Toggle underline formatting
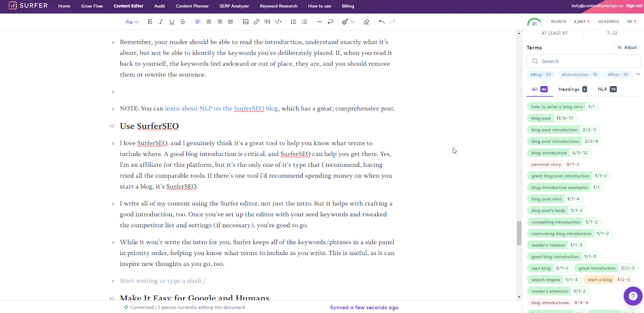644x313 pixels. pos(171,22)
